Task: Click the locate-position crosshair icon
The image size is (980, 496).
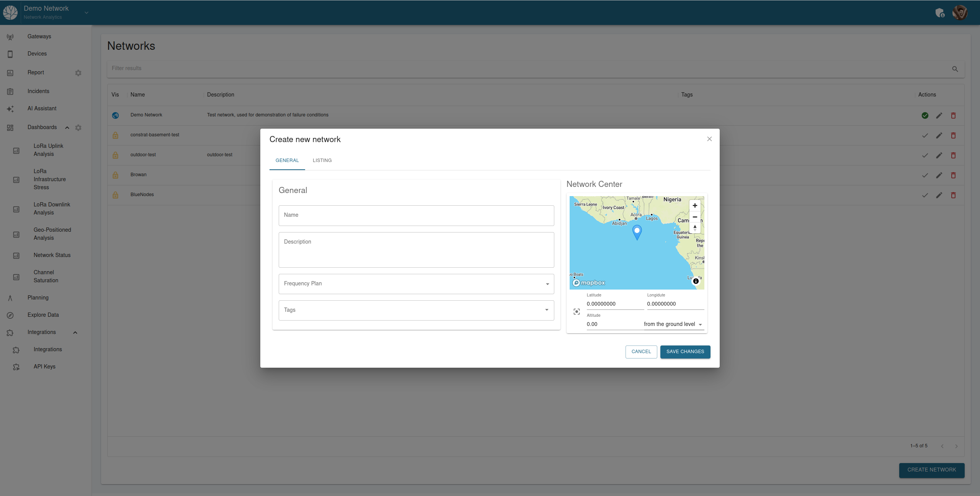Action: click(x=577, y=312)
